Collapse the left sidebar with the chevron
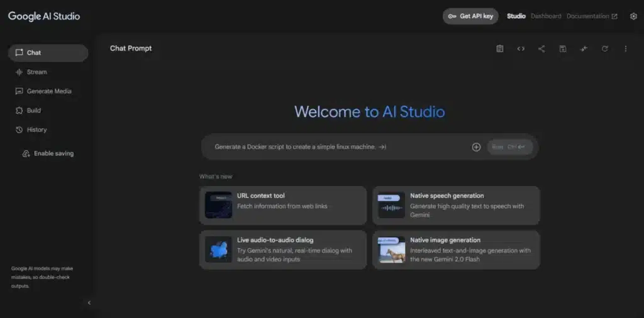 coord(89,303)
